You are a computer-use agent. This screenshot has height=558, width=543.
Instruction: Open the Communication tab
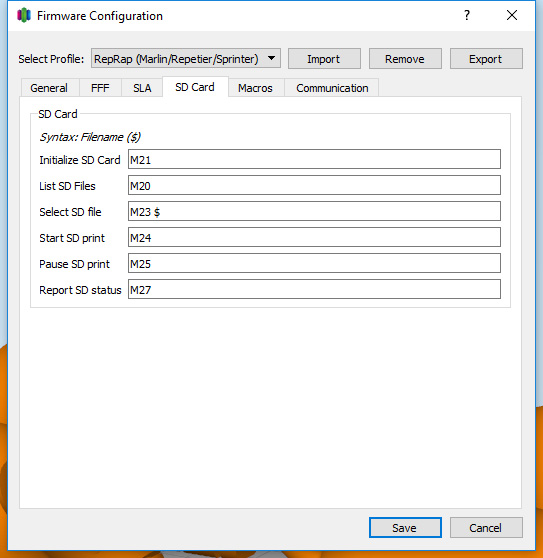[x=332, y=88]
